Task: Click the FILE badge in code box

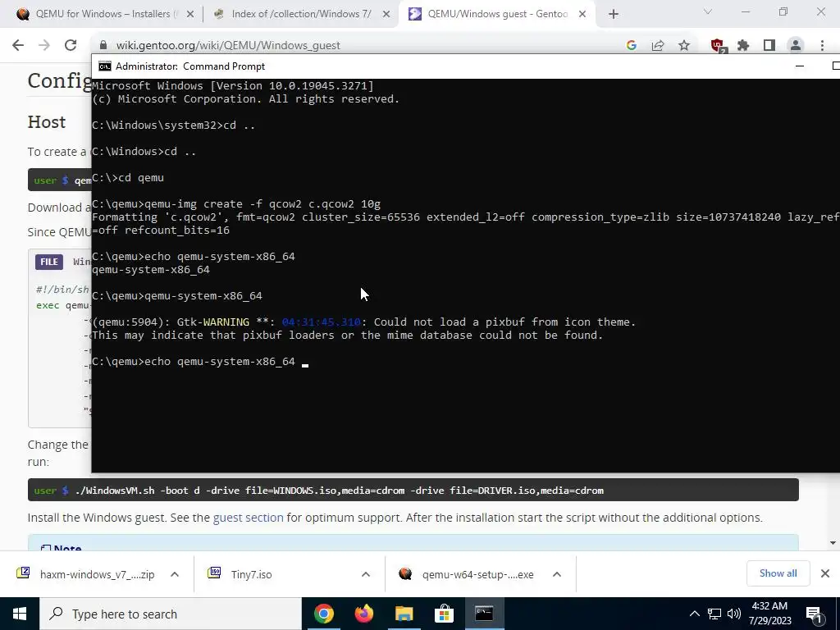Action: [x=48, y=262]
